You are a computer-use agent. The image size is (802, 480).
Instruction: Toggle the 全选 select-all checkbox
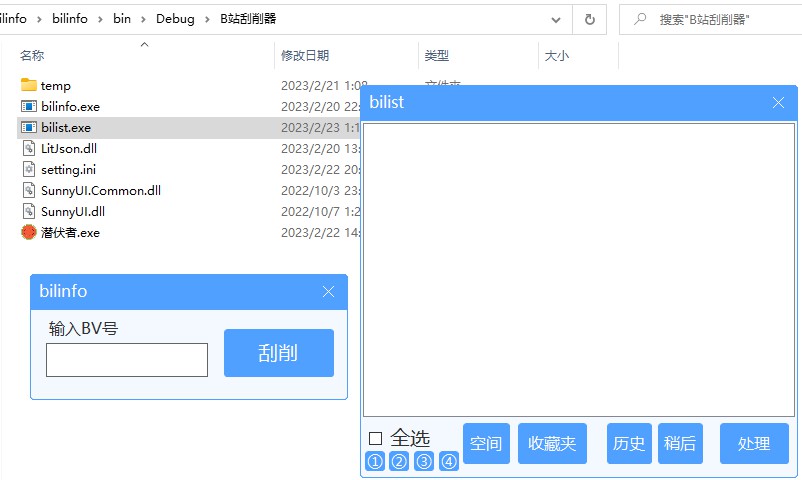tap(376, 438)
